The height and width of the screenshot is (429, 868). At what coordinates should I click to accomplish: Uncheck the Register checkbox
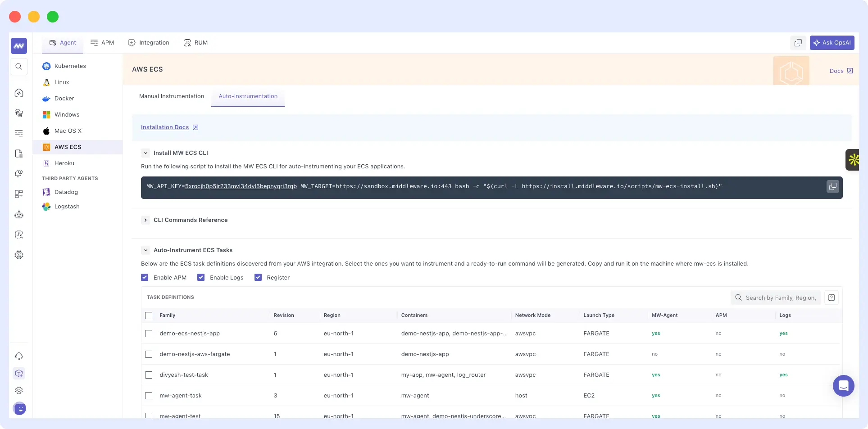point(258,277)
